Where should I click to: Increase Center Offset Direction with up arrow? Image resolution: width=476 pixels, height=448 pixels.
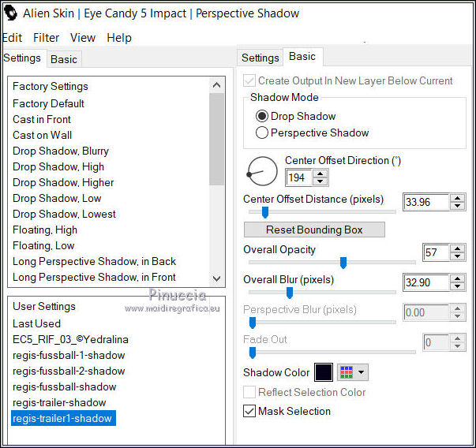pos(320,174)
